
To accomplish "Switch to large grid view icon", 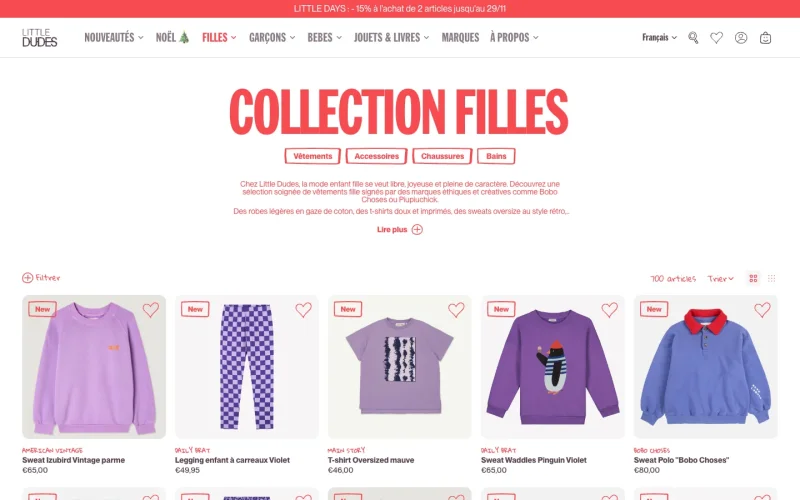I will [x=753, y=278].
